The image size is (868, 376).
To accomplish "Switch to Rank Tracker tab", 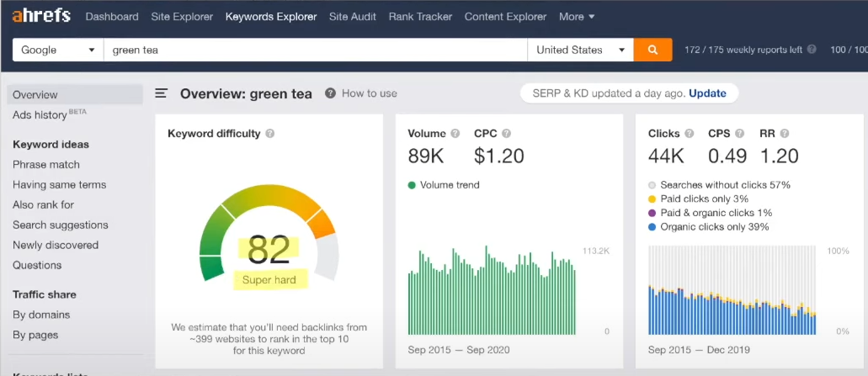I will click(x=420, y=16).
